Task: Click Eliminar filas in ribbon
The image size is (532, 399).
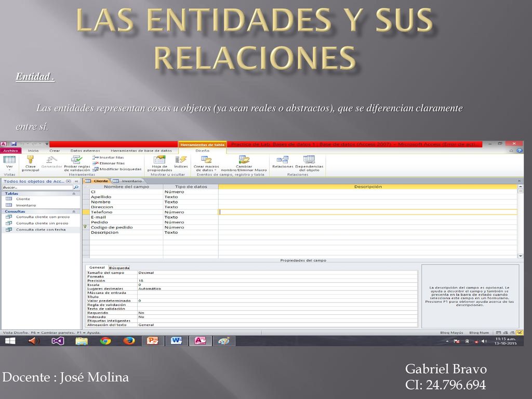Action: click(109, 163)
